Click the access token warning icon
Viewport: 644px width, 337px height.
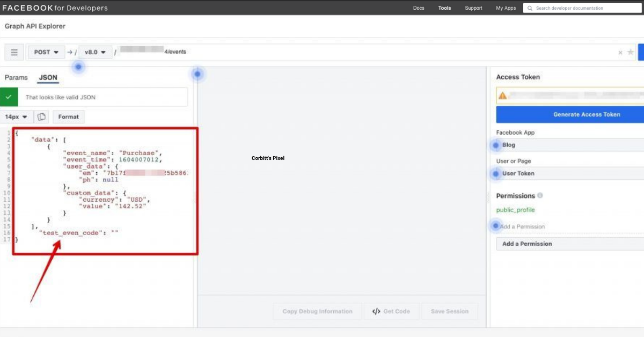[x=503, y=96]
